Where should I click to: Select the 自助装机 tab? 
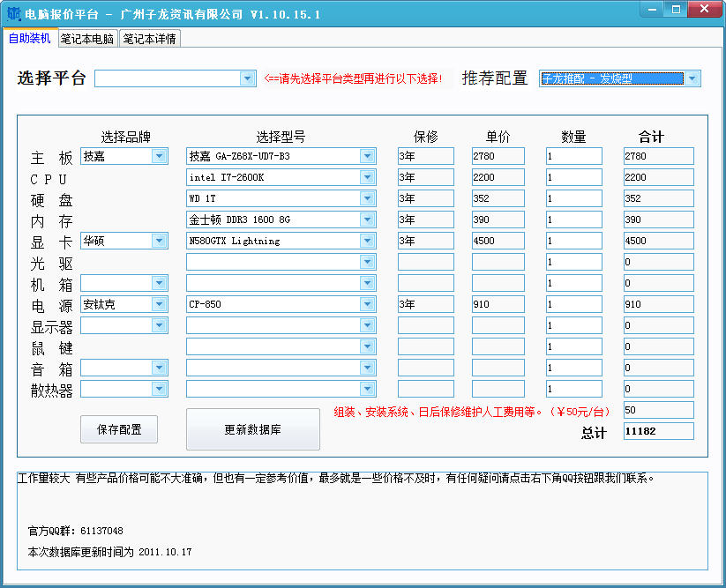point(29,39)
